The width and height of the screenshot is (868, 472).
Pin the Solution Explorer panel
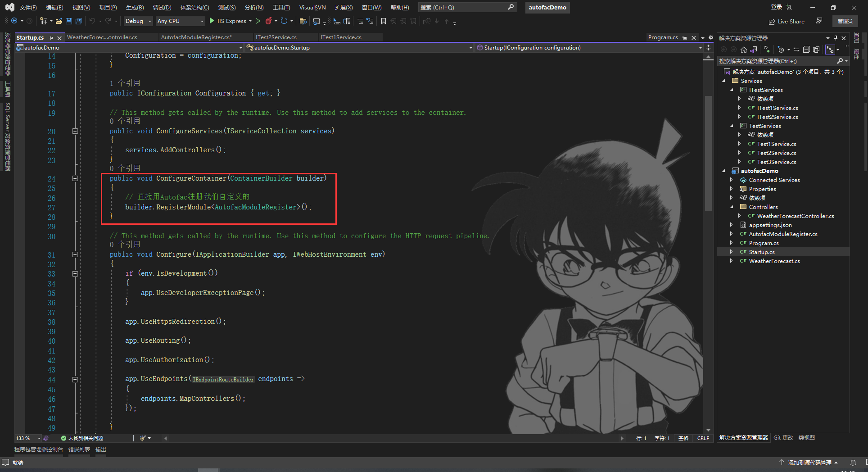pos(836,38)
